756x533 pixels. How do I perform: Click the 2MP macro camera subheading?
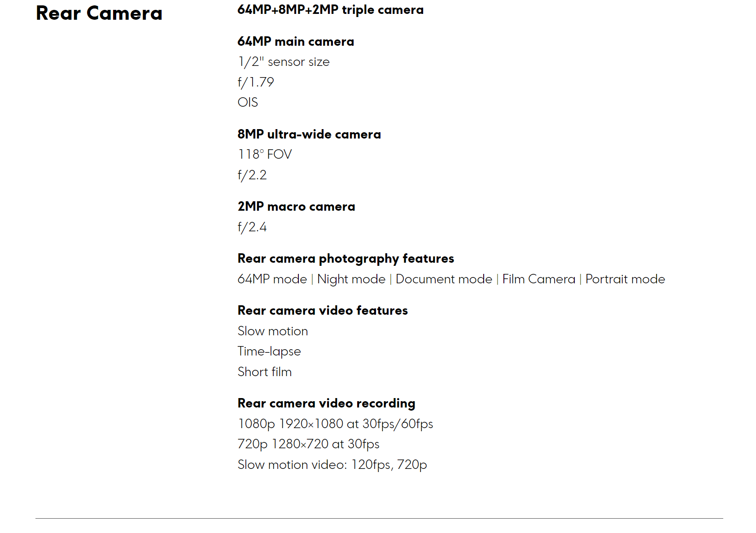[x=296, y=207]
